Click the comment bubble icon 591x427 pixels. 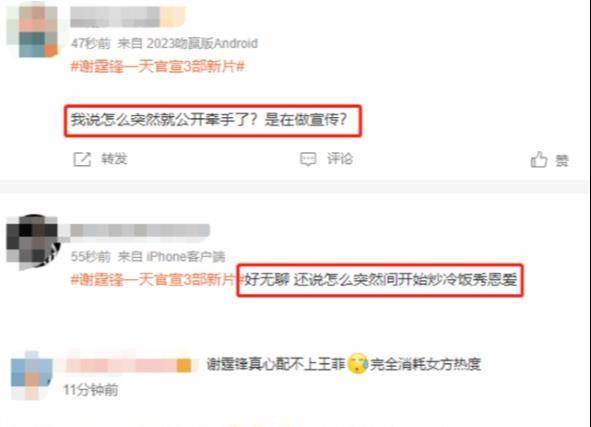(x=308, y=159)
